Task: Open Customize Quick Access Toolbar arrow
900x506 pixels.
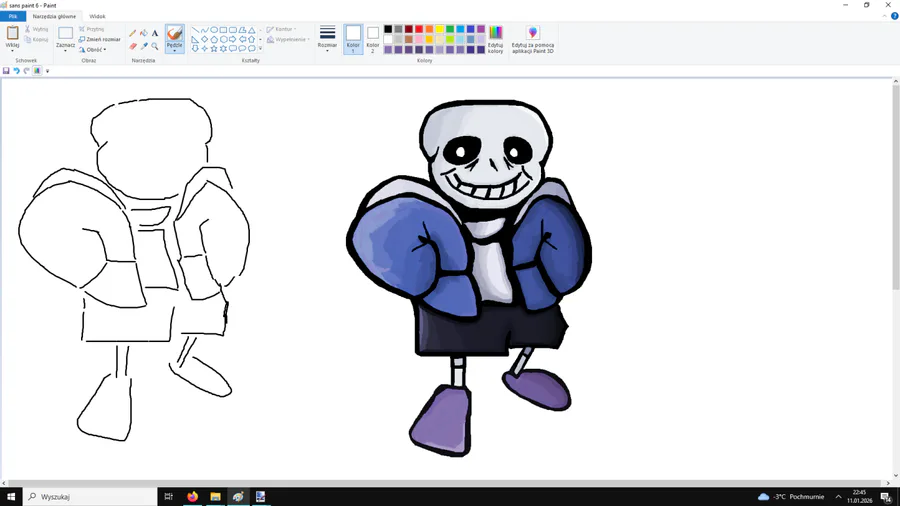Action: coord(48,71)
